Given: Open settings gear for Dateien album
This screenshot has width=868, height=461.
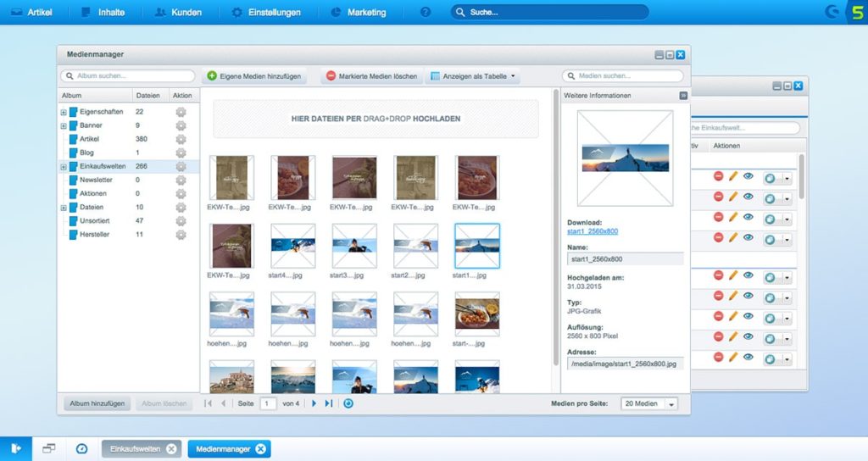Looking at the screenshot, I should [181, 208].
